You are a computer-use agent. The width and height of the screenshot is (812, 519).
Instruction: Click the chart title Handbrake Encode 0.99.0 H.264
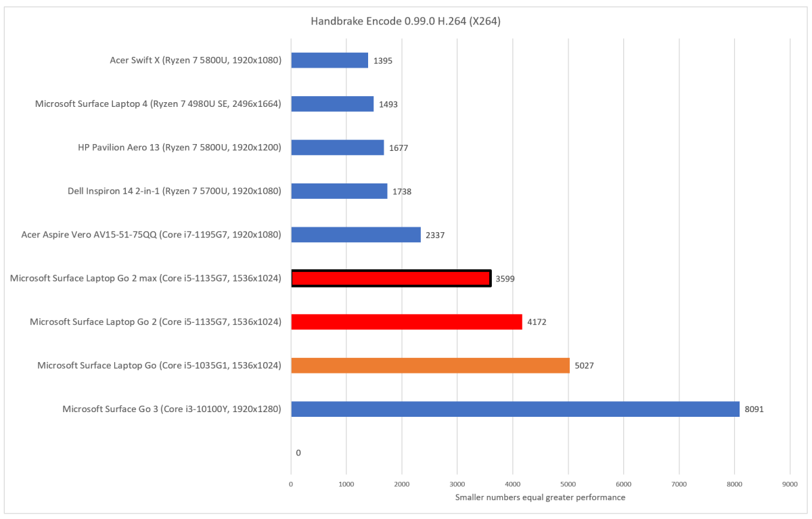pyautogui.click(x=405, y=21)
